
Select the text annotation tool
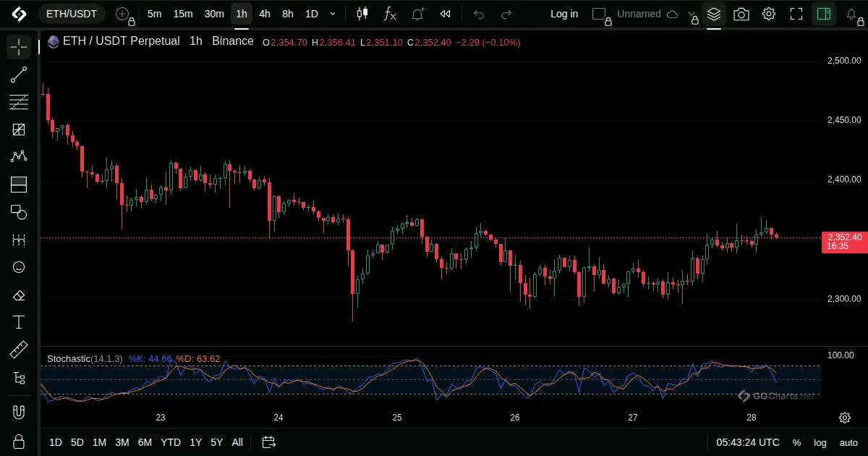coord(19,322)
